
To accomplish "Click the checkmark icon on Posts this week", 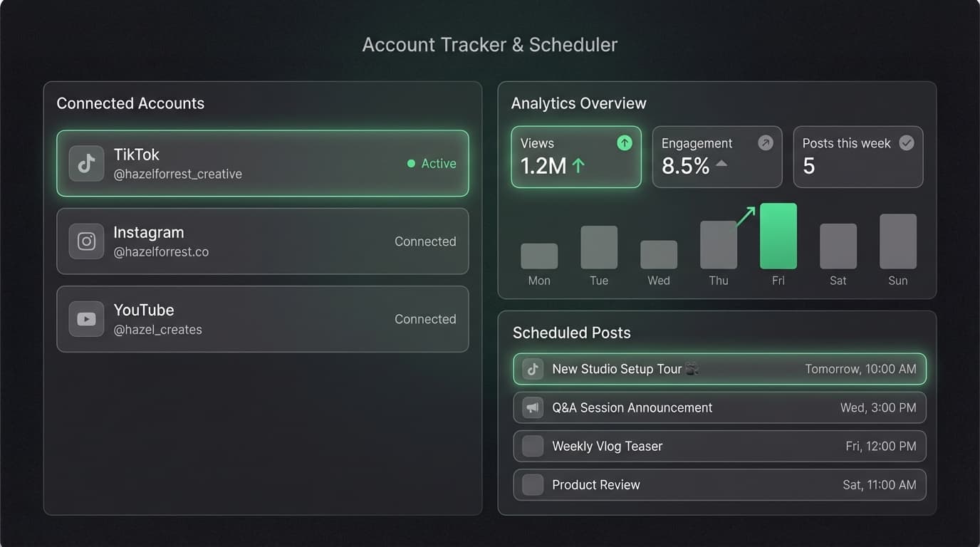I will (906, 142).
